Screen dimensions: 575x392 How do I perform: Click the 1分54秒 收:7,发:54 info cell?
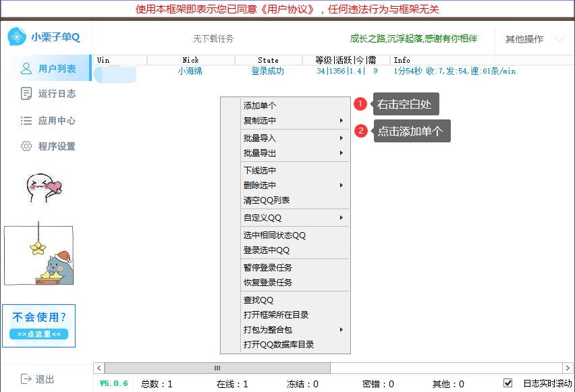(455, 71)
